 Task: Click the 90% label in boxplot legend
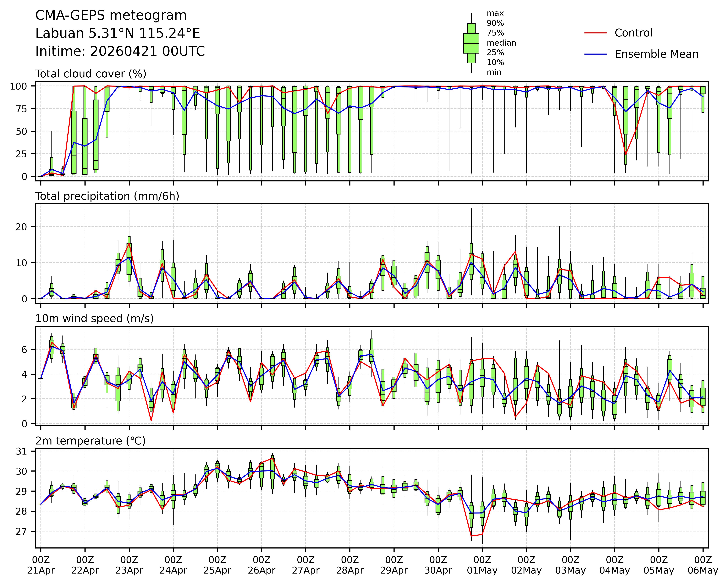point(495,23)
